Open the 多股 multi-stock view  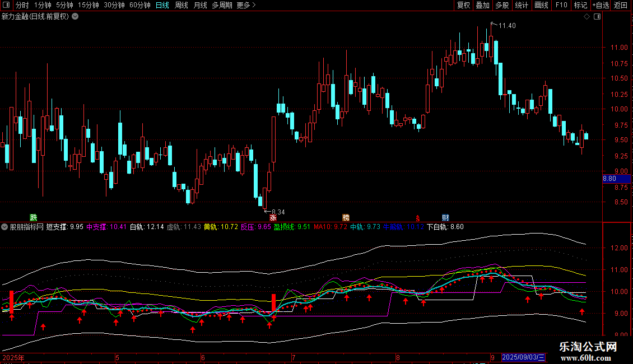click(x=502, y=5)
